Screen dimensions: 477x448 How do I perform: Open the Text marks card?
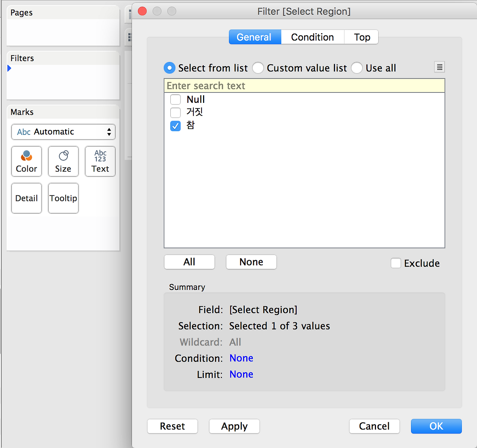click(x=100, y=161)
